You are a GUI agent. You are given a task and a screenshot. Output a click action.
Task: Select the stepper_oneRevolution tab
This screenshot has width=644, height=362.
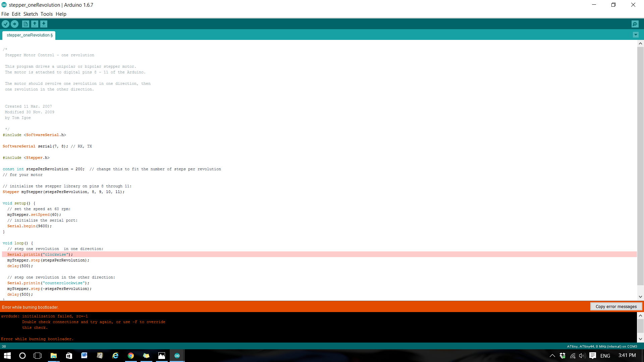[29, 35]
